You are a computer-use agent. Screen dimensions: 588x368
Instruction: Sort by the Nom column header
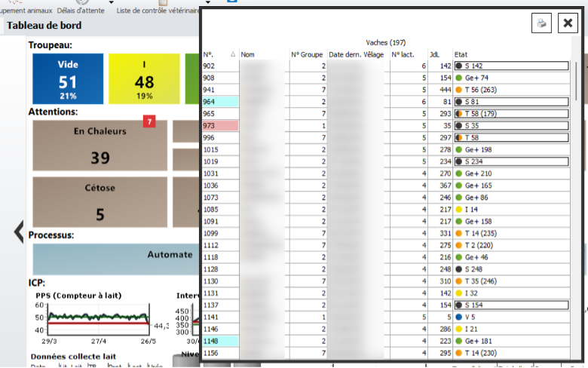click(x=264, y=54)
